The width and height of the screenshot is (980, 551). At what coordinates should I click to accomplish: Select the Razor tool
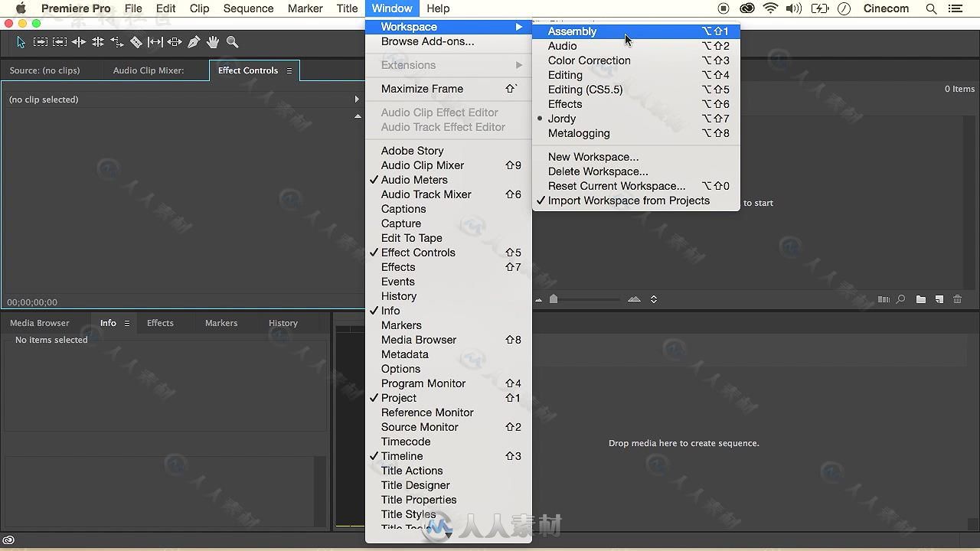pos(136,42)
